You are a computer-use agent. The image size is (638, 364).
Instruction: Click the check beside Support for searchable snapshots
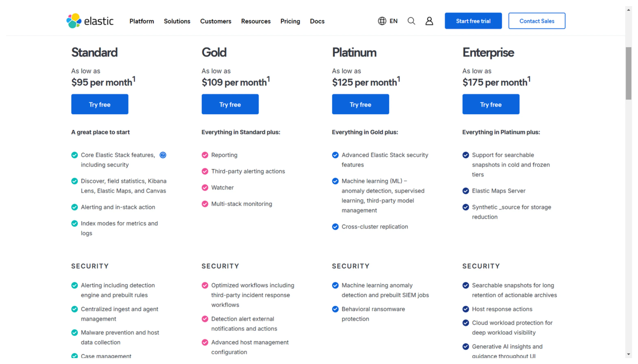pyautogui.click(x=465, y=155)
